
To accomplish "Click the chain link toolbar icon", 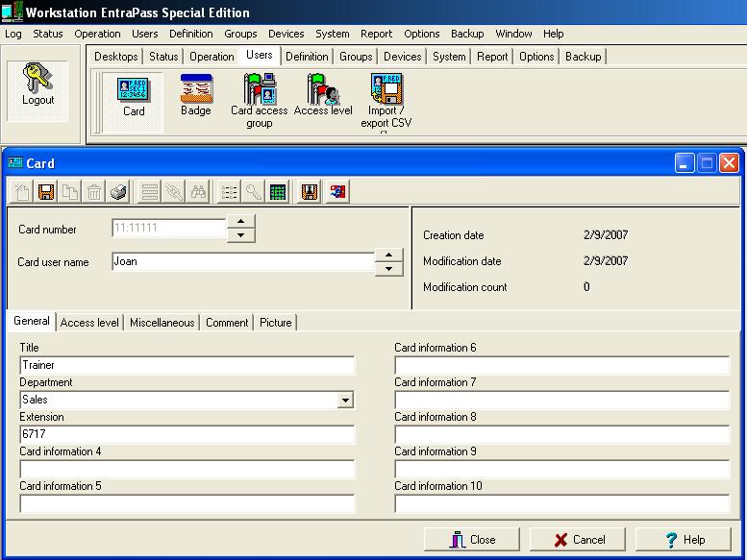I will coord(174,192).
